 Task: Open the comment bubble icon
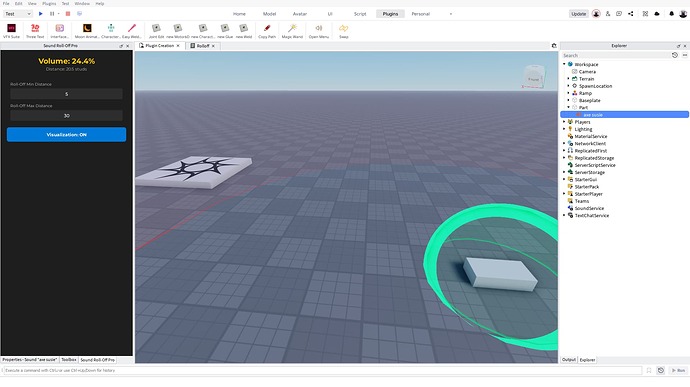pyautogui.click(x=619, y=14)
